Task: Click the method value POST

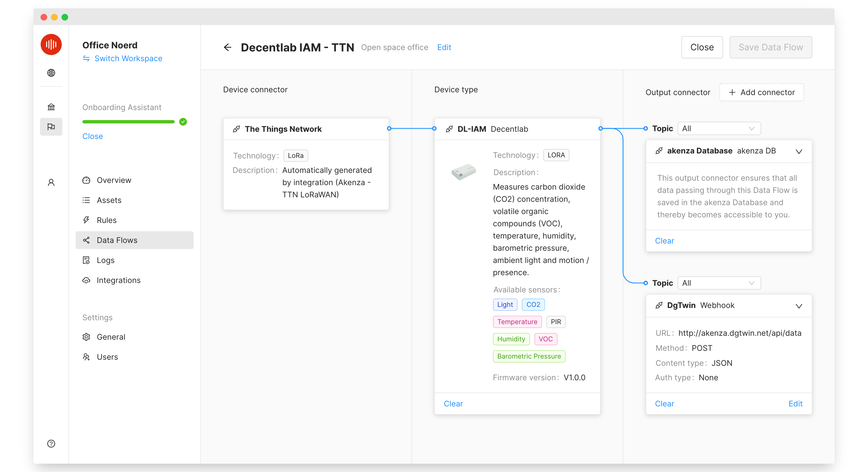Action: click(702, 348)
